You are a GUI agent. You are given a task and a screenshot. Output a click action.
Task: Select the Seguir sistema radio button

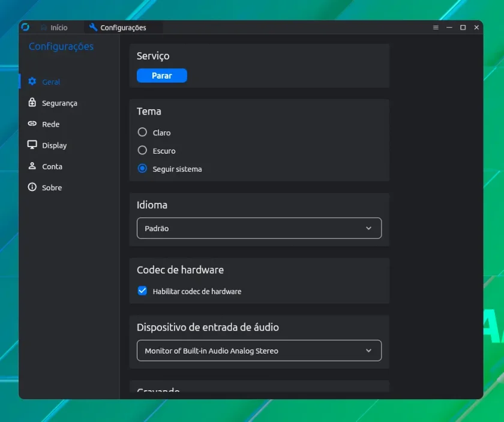pos(142,169)
